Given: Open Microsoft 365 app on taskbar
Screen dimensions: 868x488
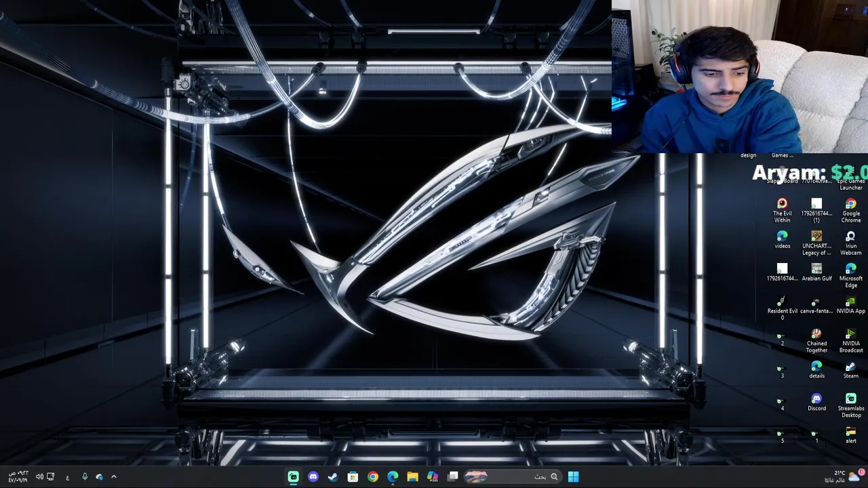Looking at the screenshot, I should [x=433, y=477].
